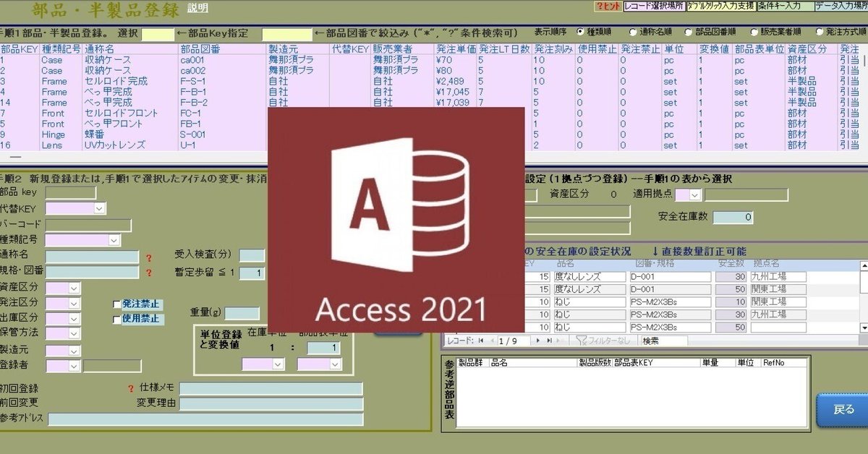This screenshot has height=454, width=868.
Task: Tick the 発注禁止 checkbox
Action: 117,304
